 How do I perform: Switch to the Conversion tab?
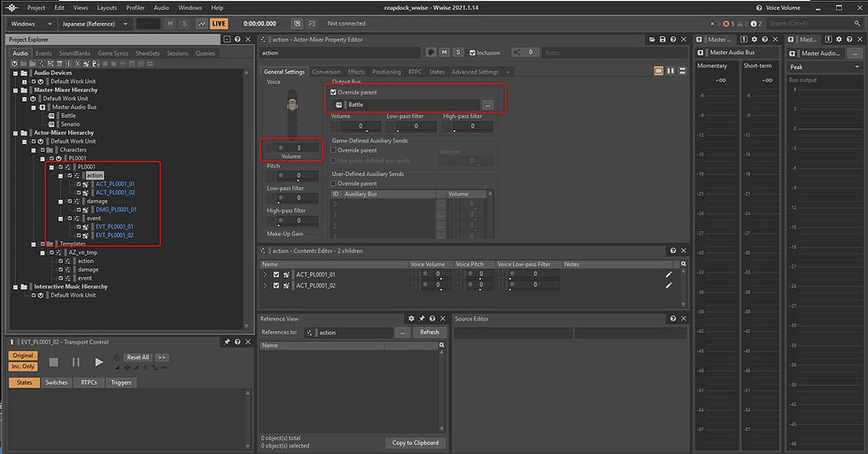point(326,72)
